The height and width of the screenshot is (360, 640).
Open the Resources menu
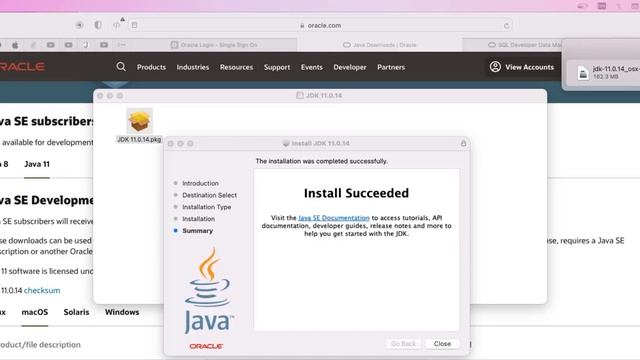coord(236,67)
